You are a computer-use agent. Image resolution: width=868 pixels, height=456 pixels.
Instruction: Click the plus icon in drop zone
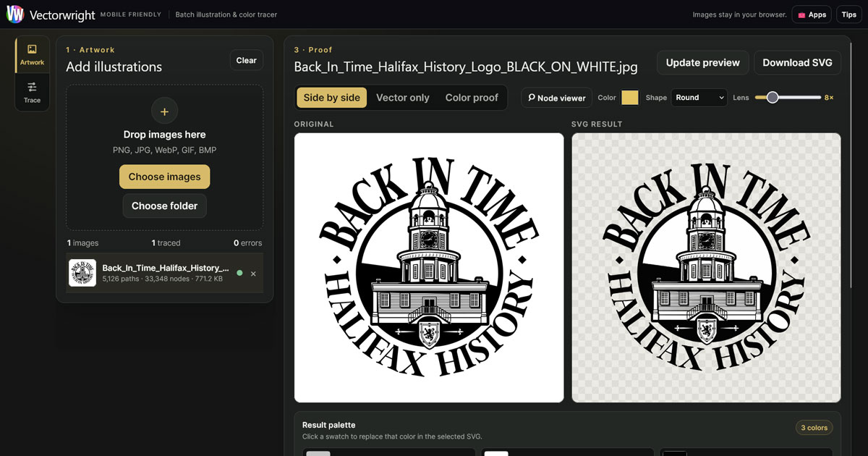[x=164, y=111]
